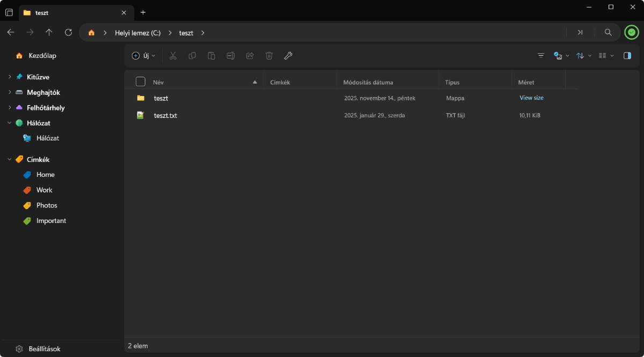The image size is (644, 357).
Task: Open the tag/selection options dropdown
Action: pyautogui.click(x=561, y=56)
